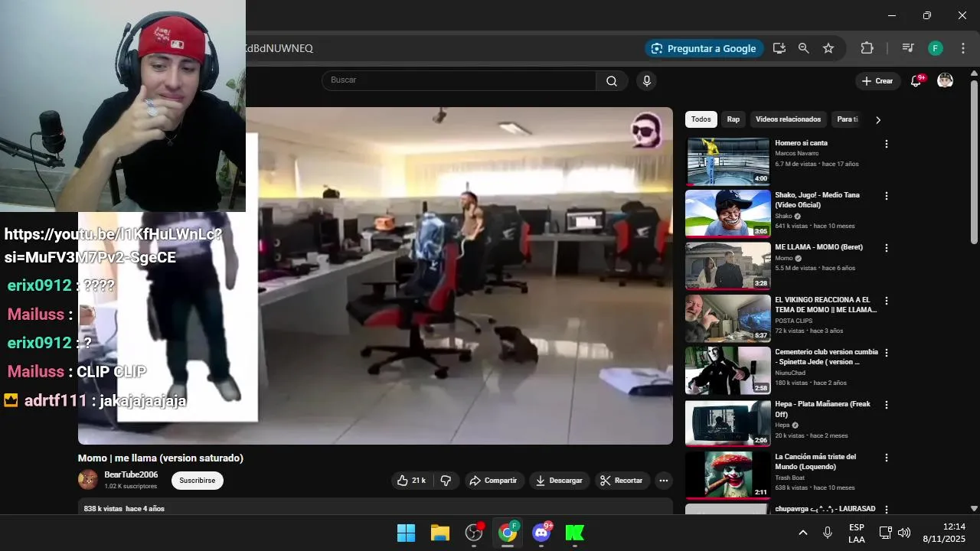Open options menu for La Canción más triste
The height and width of the screenshot is (551, 980).
point(887,458)
